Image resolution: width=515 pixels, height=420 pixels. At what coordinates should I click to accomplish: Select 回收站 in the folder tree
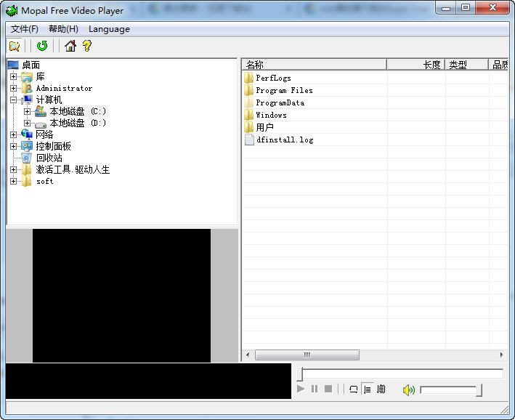(49, 158)
